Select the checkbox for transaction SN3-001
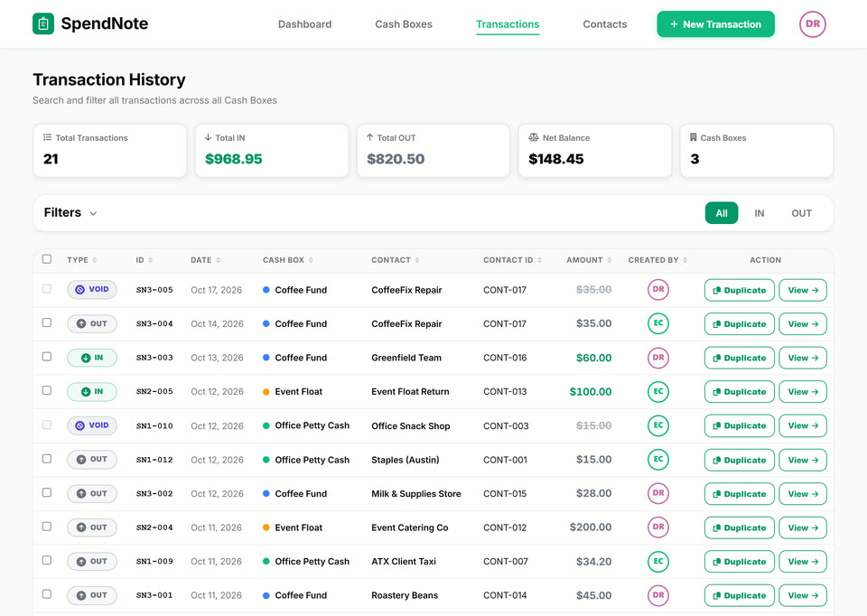The height and width of the screenshot is (616, 867). (47, 594)
